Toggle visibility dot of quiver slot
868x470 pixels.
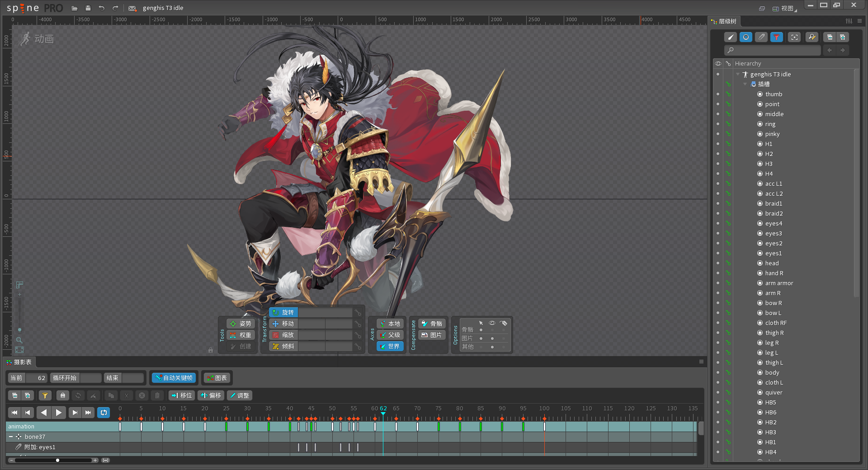click(718, 392)
